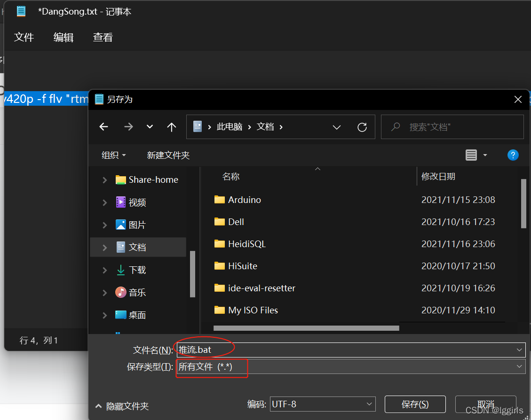Viewport: 531px width, 420px height.
Task: Open Notepad's 文件 menu
Action: coord(24,37)
